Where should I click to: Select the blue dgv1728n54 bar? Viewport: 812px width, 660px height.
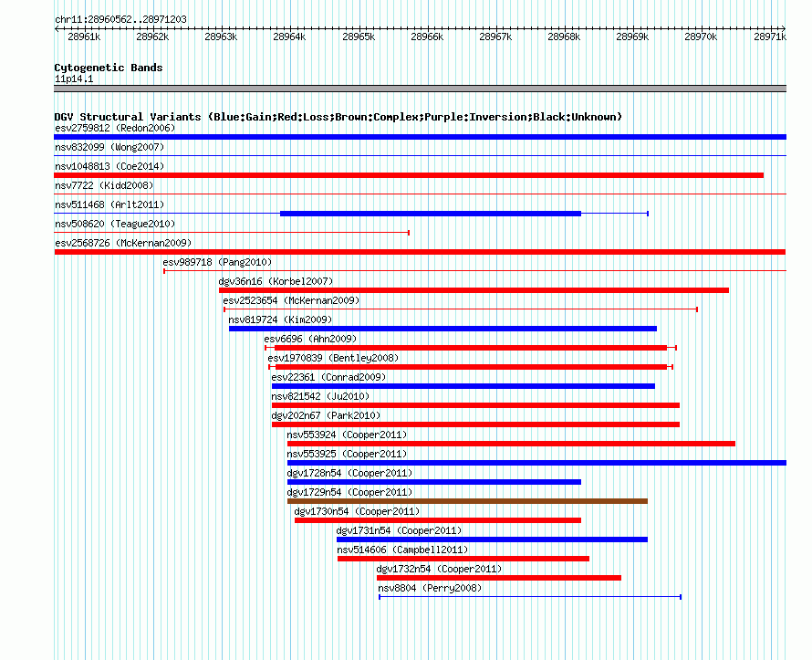point(434,482)
